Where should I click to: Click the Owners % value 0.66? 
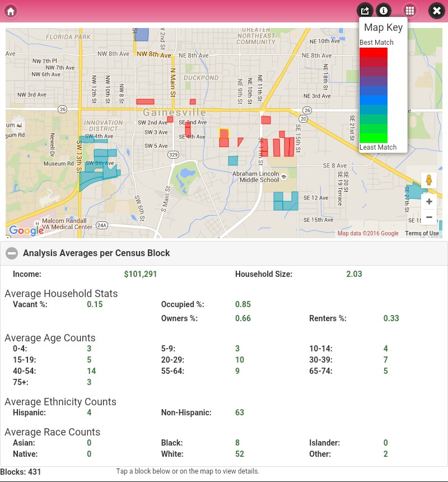point(243,318)
